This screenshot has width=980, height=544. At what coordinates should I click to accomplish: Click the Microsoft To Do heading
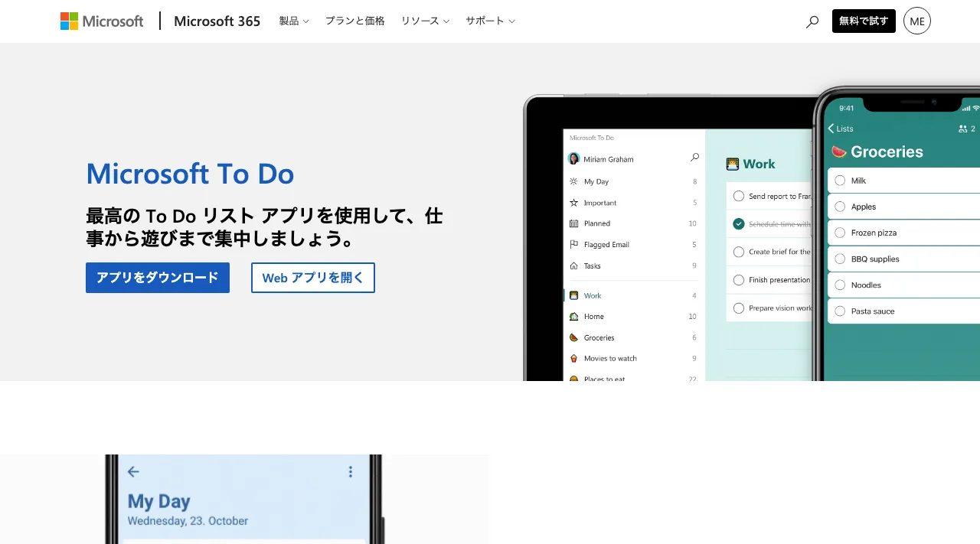[x=190, y=174]
